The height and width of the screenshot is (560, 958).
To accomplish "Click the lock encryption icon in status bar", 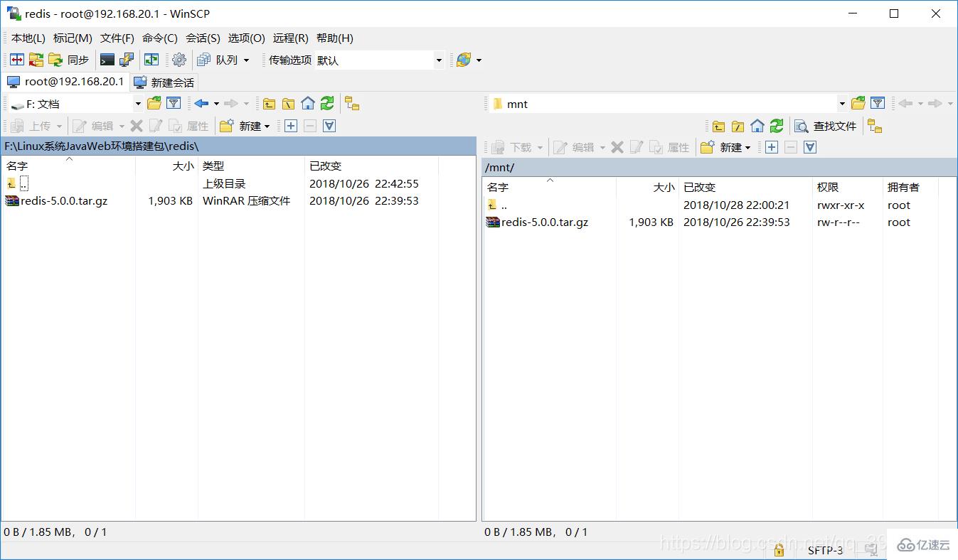I will coord(779,550).
